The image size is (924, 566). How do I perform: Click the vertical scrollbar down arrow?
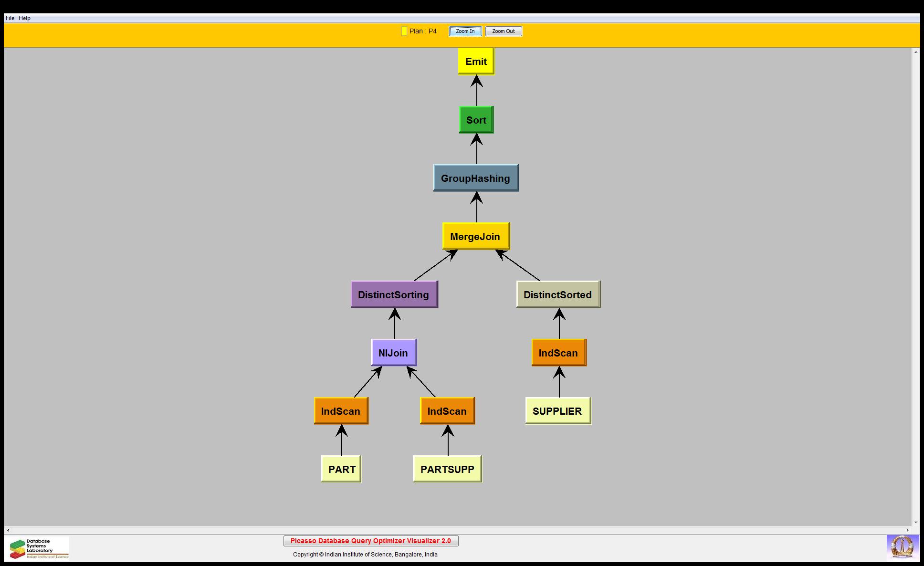[x=915, y=523]
